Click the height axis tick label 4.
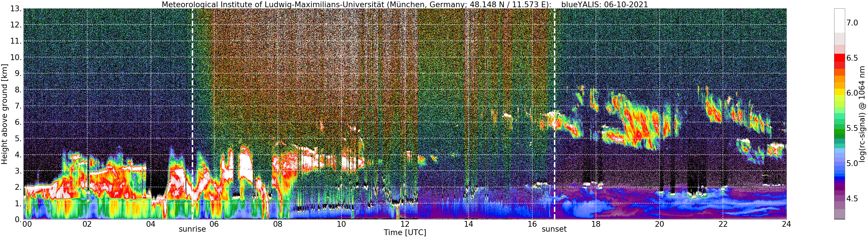868x238 pixels. tap(18, 155)
